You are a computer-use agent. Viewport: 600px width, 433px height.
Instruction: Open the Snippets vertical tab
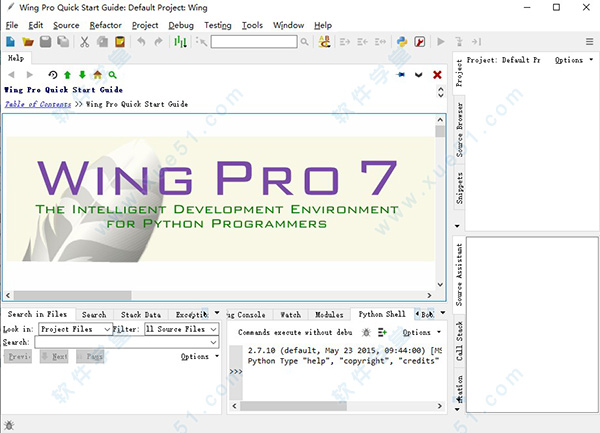(x=459, y=188)
